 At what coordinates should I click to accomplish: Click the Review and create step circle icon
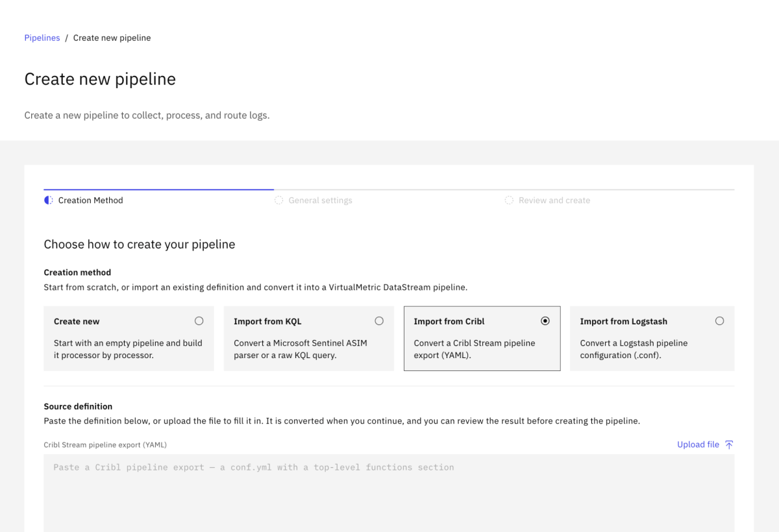click(509, 200)
